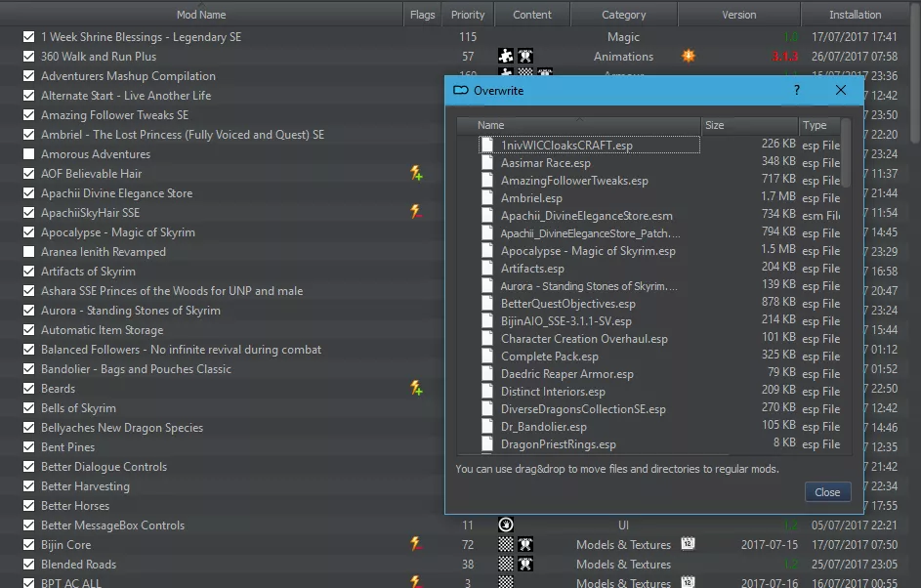Select BijinAIO_SSE-3.1.1-SV.esp in the Overwrite list

[566, 321]
